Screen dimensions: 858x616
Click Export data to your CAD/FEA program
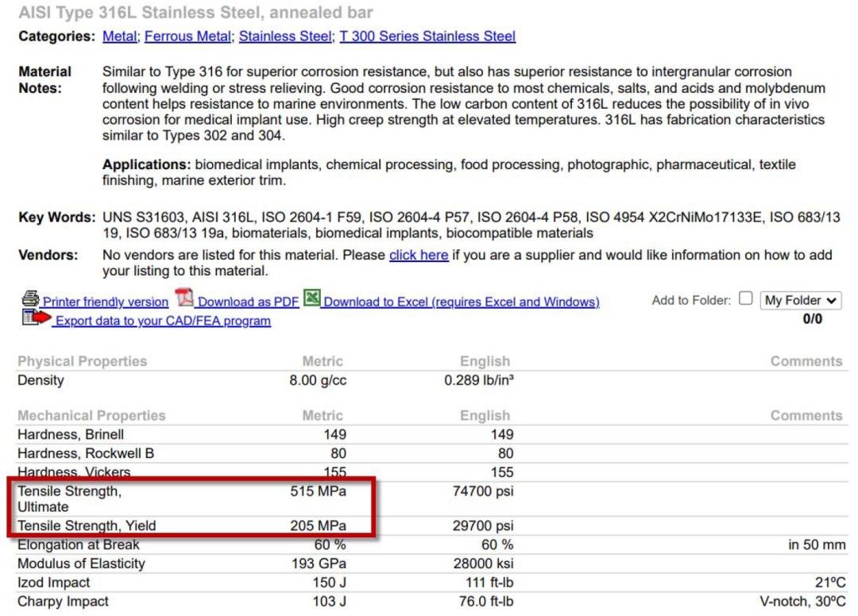click(163, 321)
